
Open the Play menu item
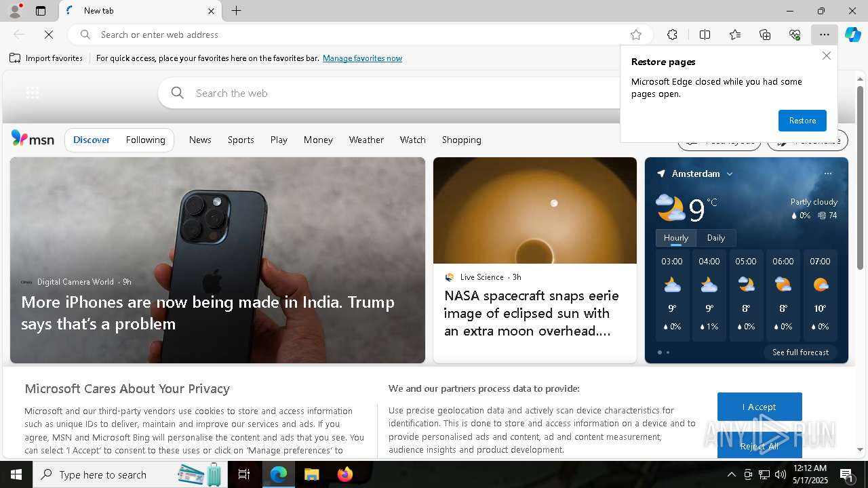[x=279, y=140]
